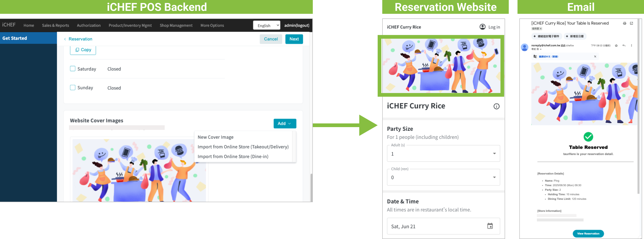
Task: Click the View Reservation button in email
Action: tap(588, 233)
